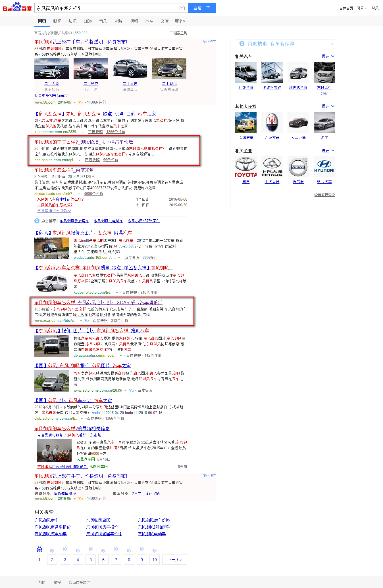The height and width of the screenshot is (588, 383).
Task: Go to 百度首页 link
Action: point(346,8)
